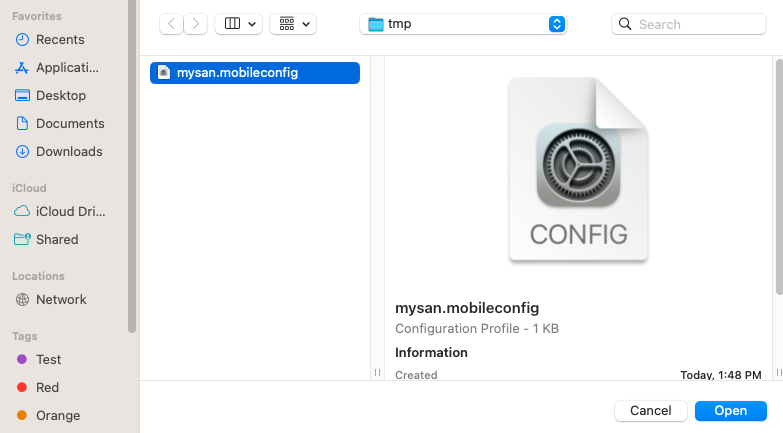Image resolution: width=783 pixels, height=433 pixels.
Task: Select the mysan.mobileconfig file
Action: [x=255, y=73]
